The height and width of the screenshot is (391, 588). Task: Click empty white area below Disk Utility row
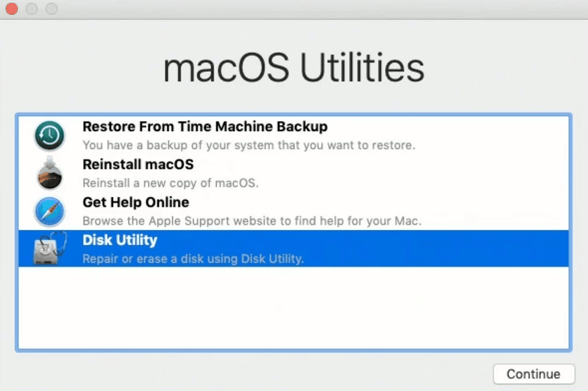point(294,307)
